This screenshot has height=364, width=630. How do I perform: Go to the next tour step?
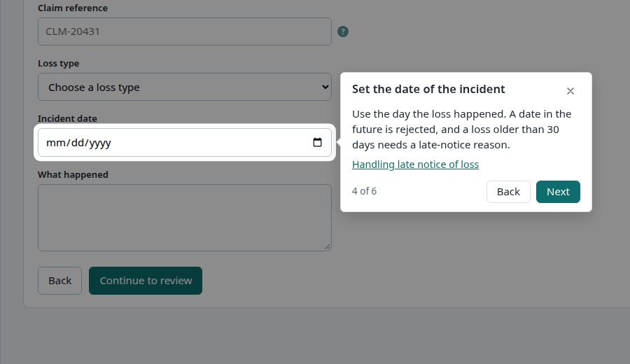point(558,192)
